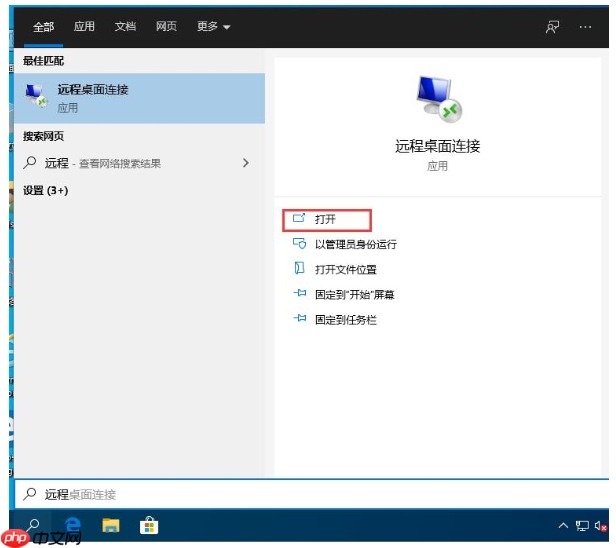
Task: Open the feedback icon in search header
Action: 552,27
